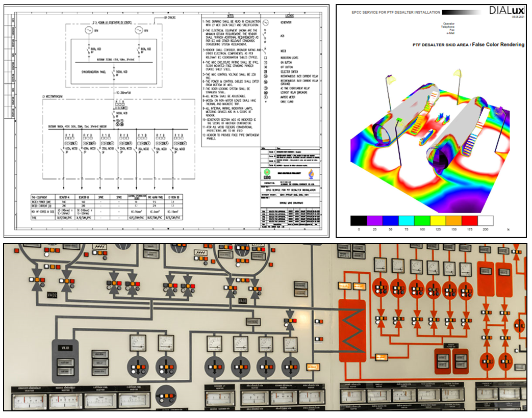Viewport: 532px width, 418px height.
Task: Click the black VA03 valve label
Action: (242, 301)
